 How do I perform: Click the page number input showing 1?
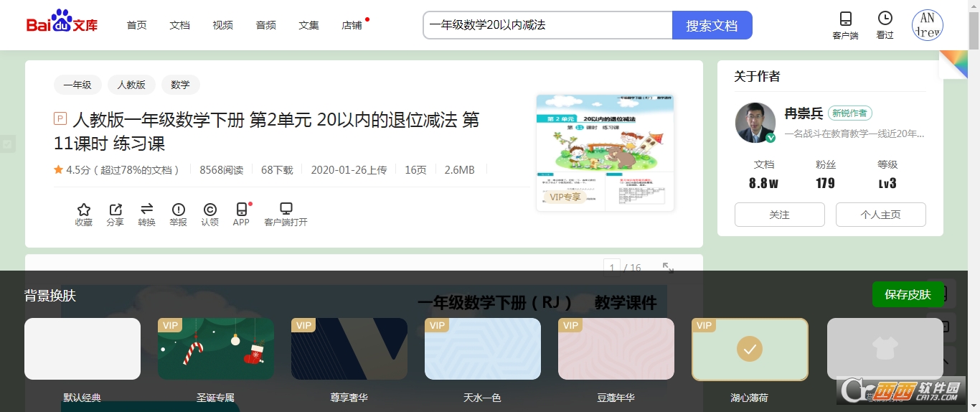coord(612,268)
